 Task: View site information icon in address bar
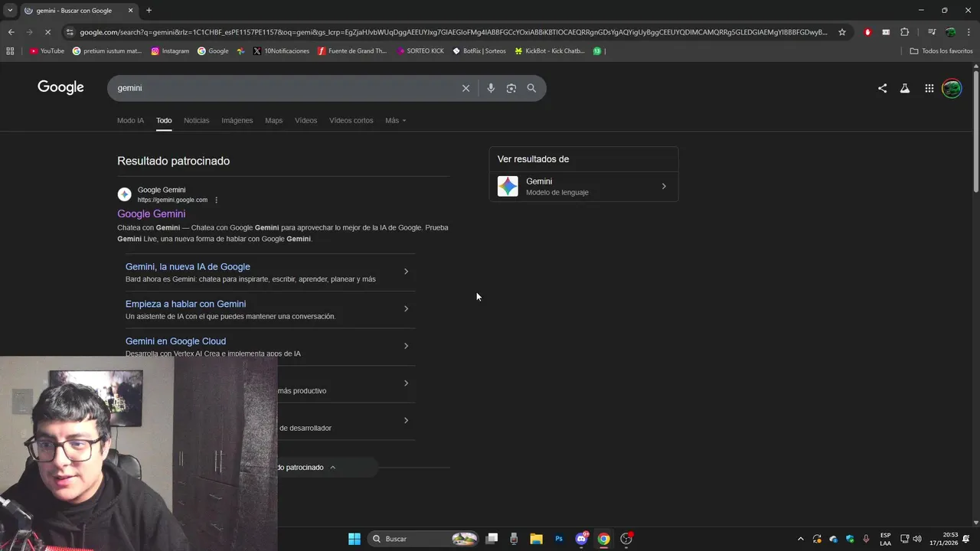click(x=70, y=32)
